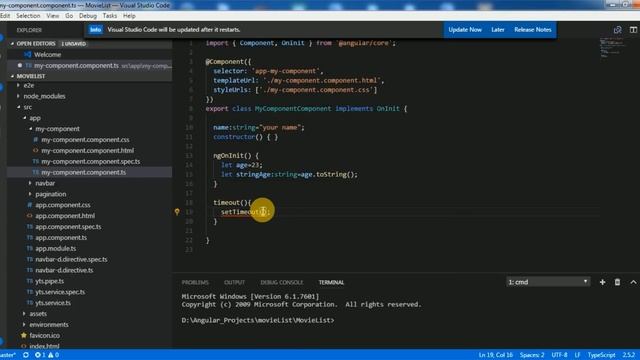Image resolution: width=640 pixels, height=360 pixels.
Task: Change end of line sequence LF
Action: pyautogui.click(x=577, y=355)
